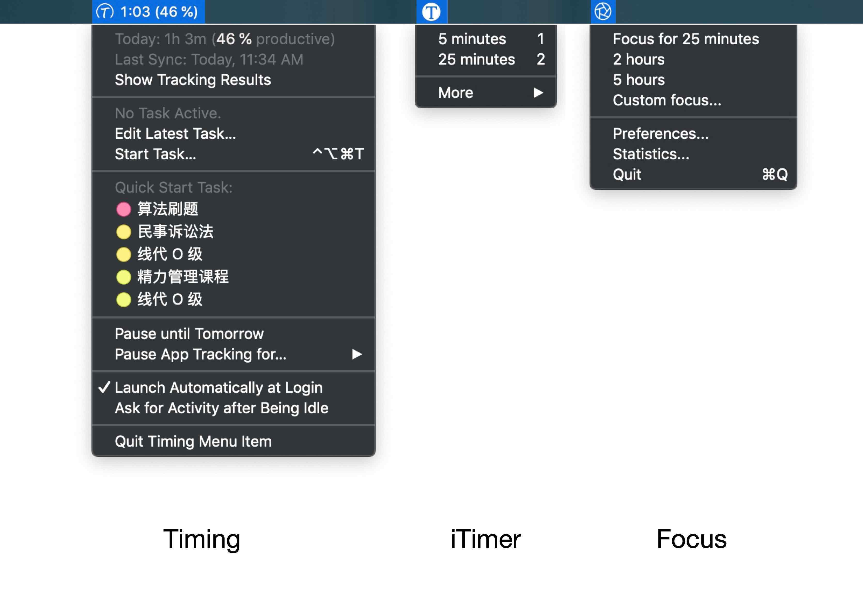Click the Focus app menu bar icon

(603, 12)
